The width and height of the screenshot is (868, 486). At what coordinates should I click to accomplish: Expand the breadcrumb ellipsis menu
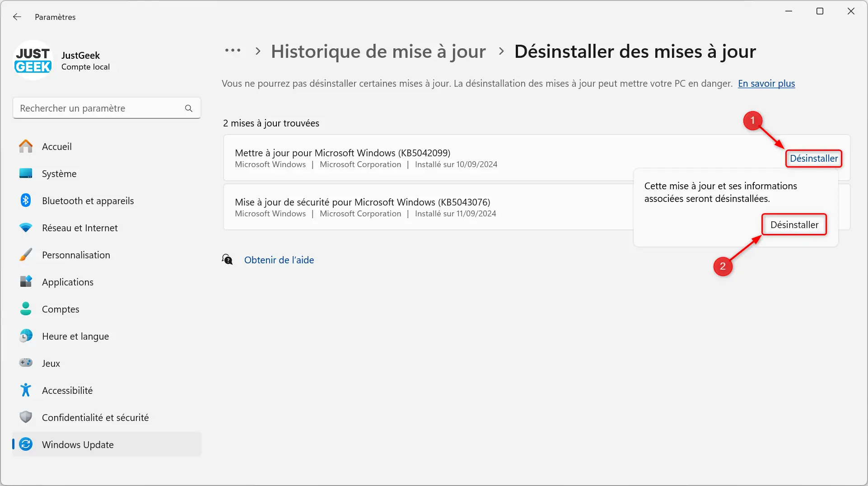tap(233, 51)
